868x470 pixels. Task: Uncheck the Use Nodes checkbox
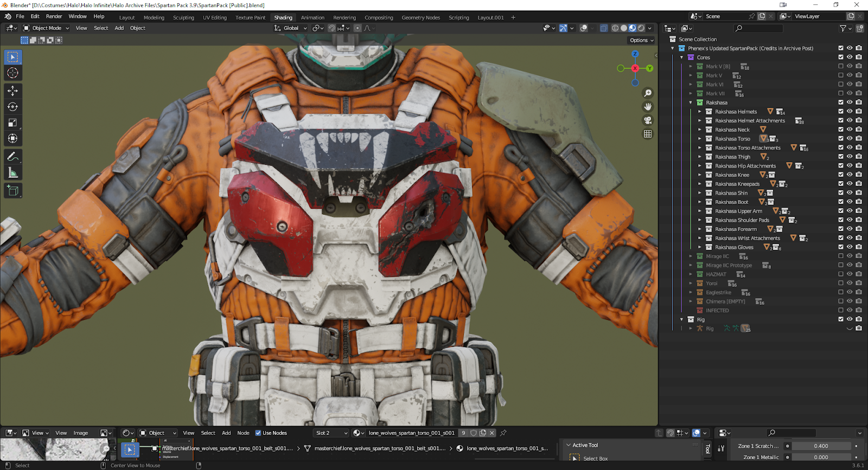(x=258, y=433)
